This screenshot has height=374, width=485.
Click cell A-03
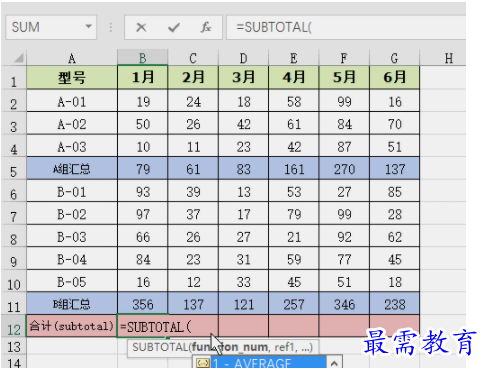72,146
